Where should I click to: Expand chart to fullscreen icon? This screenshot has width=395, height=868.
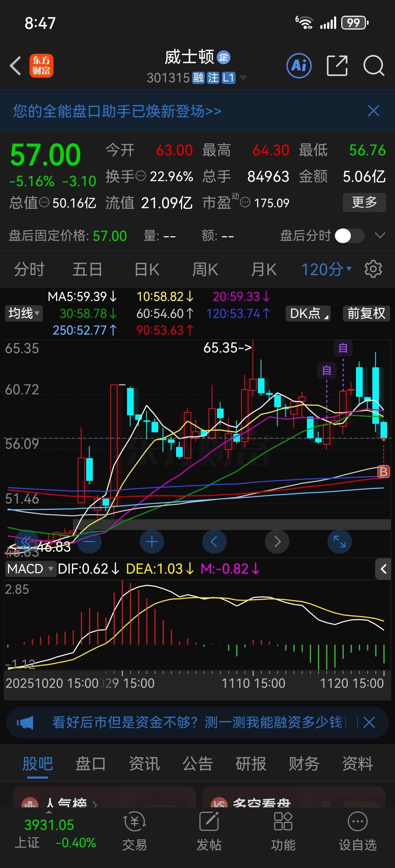tap(339, 541)
